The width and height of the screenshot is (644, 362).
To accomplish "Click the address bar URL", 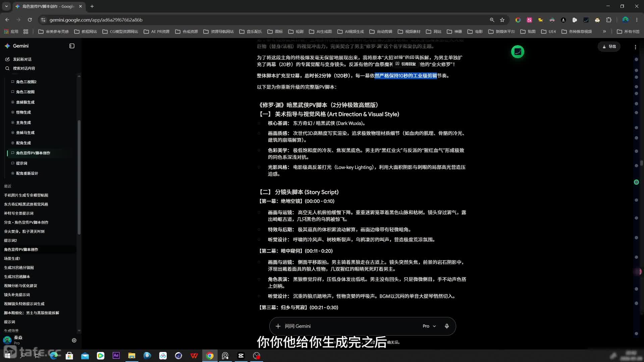I will pos(96,20).
